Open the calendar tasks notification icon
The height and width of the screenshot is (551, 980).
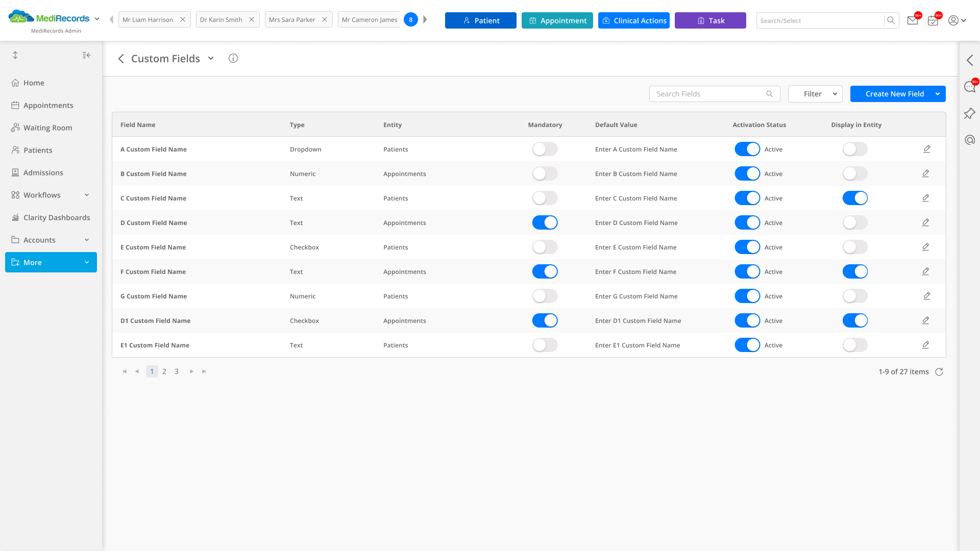pyautogui.click(x=933, y=21)
